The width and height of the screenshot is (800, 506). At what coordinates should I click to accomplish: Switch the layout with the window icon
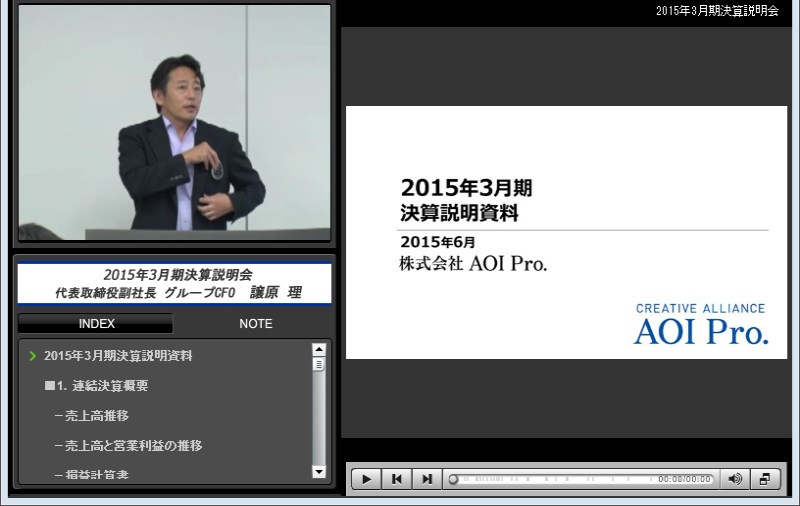pyautogui.click(x=765, y=479)
